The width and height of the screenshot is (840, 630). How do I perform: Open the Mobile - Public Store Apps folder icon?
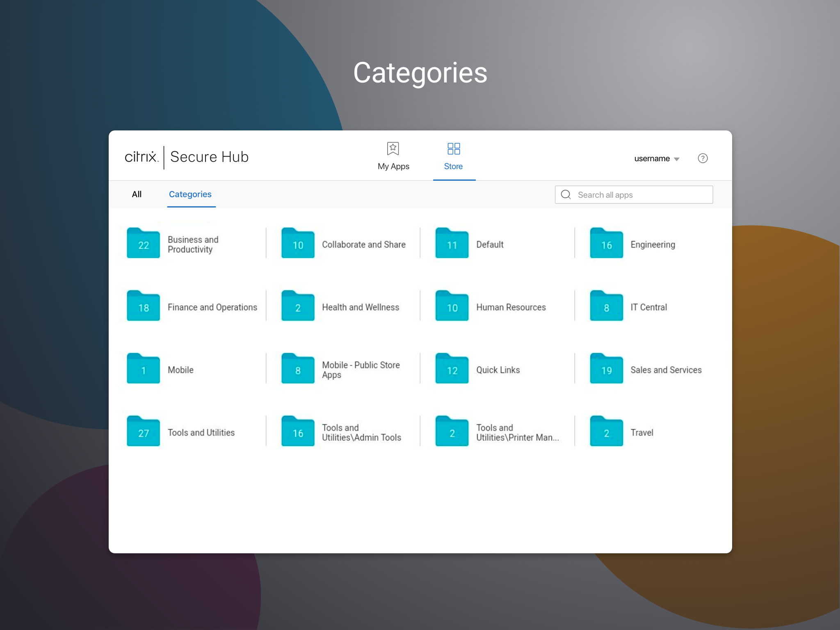pyautogui.click(x=298, y=368)
